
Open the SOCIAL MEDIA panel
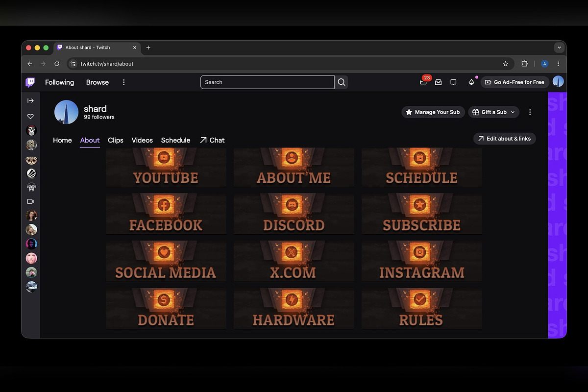pos(166,261)
